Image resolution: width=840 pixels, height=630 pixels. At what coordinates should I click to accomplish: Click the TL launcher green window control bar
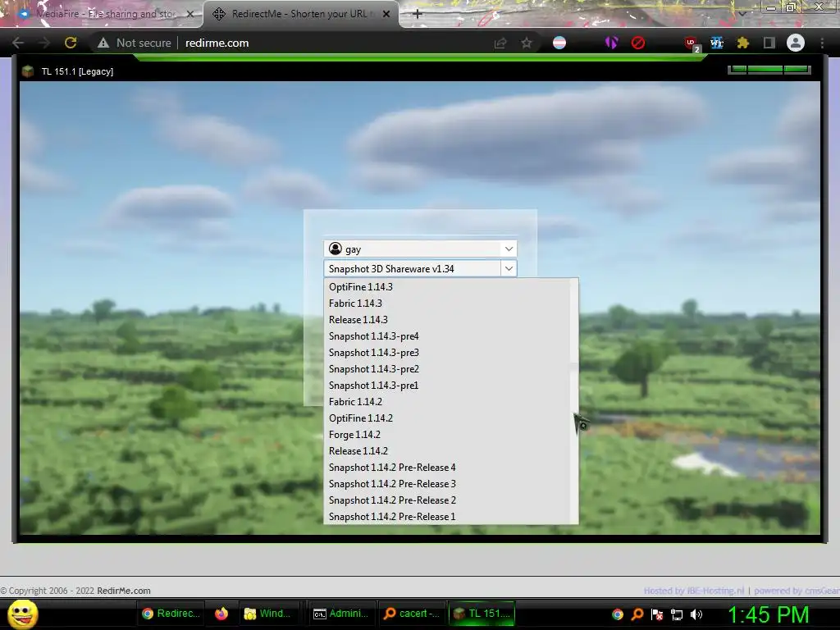[769, 70]
